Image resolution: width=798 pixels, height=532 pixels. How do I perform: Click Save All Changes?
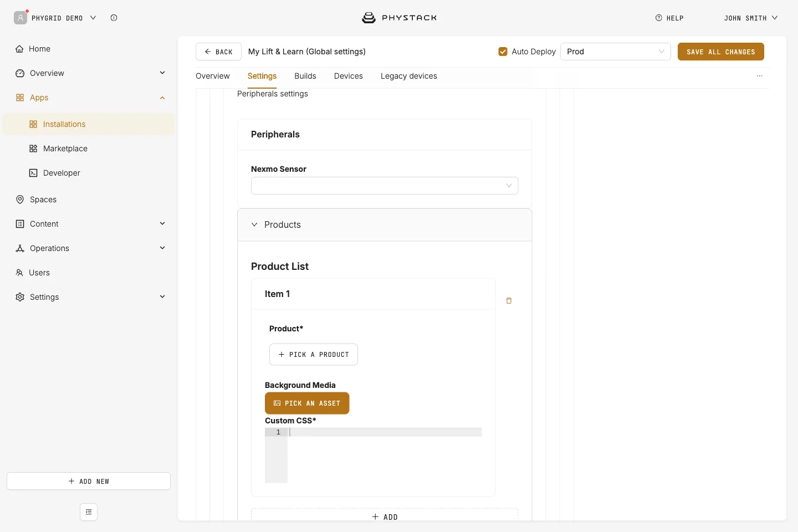pos(721,52)
